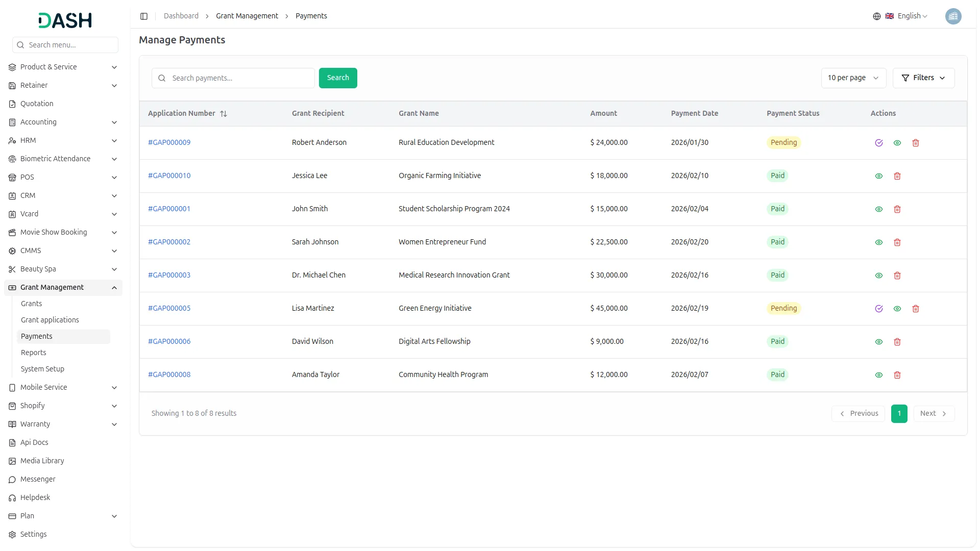The height and width of the screenshot is (551, 980).
Task: Click the search magnifier in payments search box
Action: pyautogui.click(x=162, y=78)
